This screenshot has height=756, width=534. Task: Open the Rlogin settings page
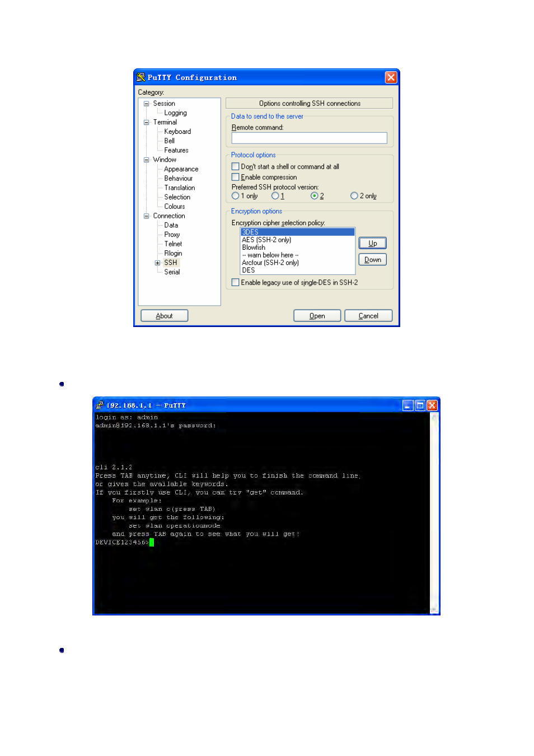[x=173, y=253]
